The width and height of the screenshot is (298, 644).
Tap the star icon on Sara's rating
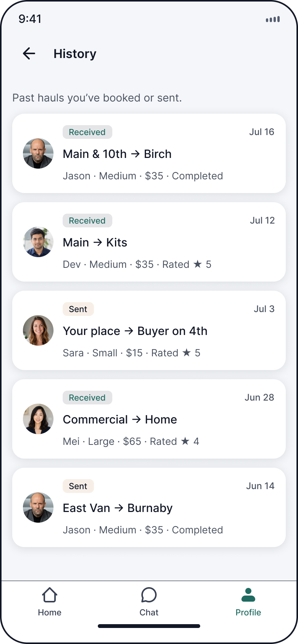pyautogui.click(x=186, y=353)
